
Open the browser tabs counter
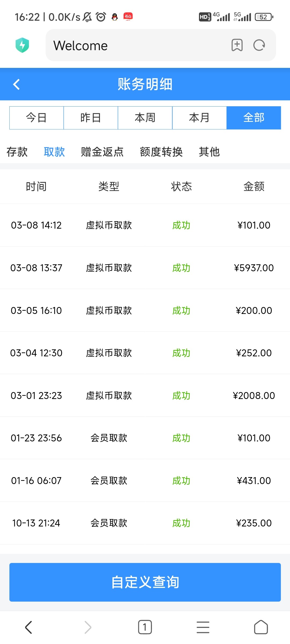click(x=145, y=627)
